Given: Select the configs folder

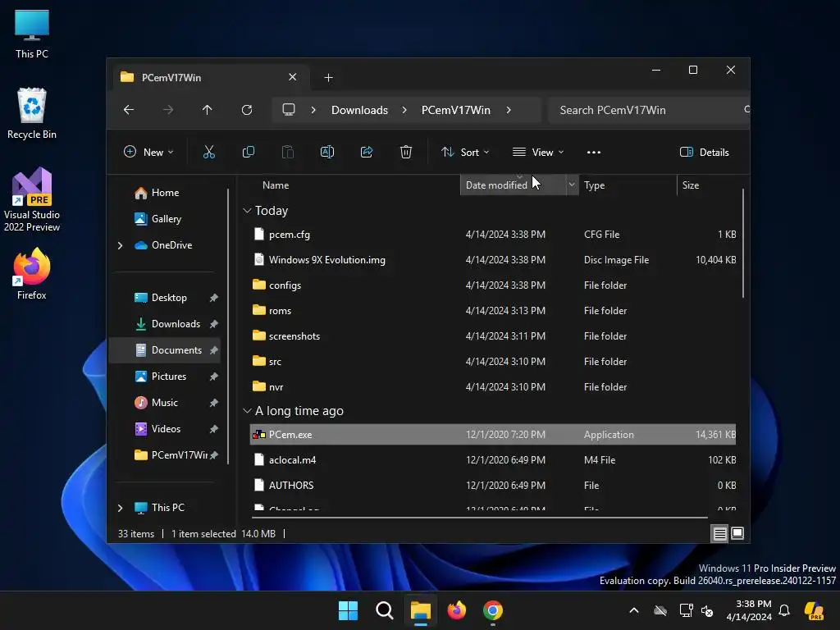Looking at the screenshot, I should coord(285,285).
